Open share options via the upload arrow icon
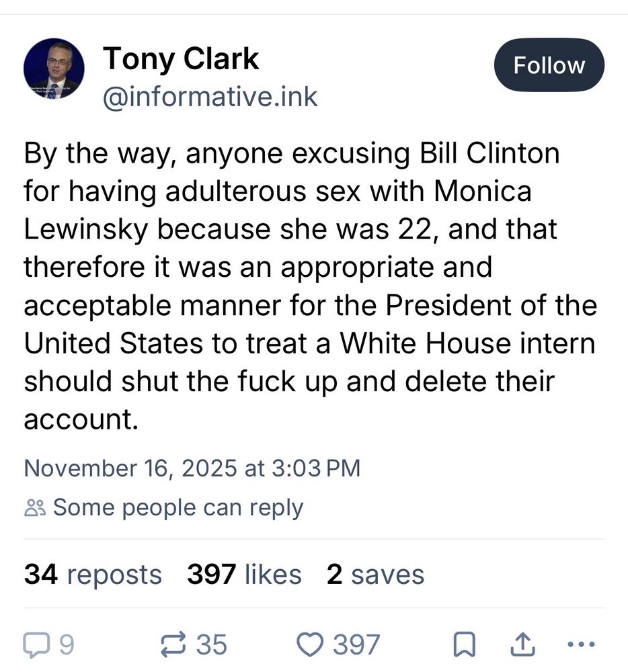 click(x=522, y=644)
